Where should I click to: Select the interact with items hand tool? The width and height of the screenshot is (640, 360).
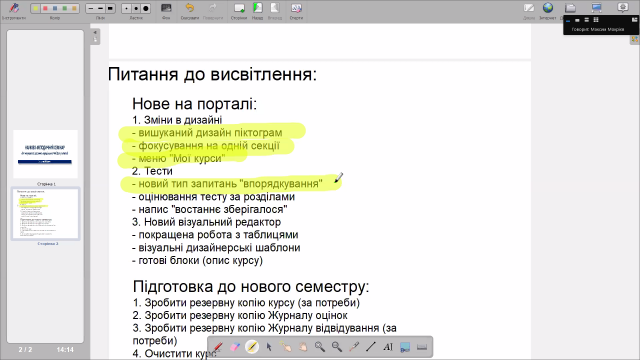click(x=286, y=347)
